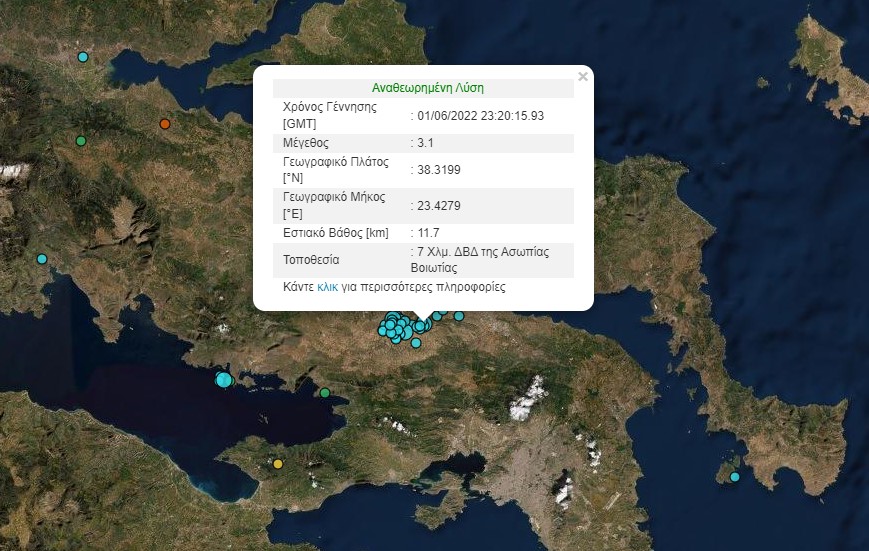Select the cyan marker in the top-left area
Image resolution: width=869 pixels, height=551 pixels.
point(83,57)
